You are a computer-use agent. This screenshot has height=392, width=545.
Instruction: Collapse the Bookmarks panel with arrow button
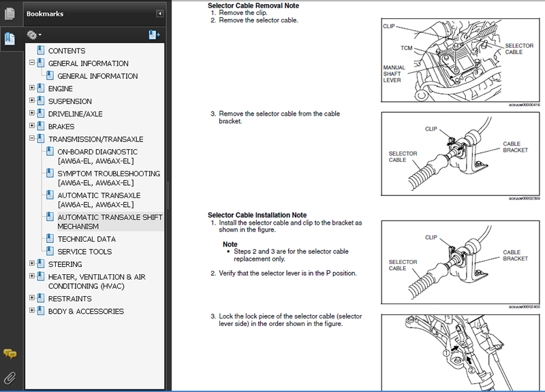[x=160, y=14]
